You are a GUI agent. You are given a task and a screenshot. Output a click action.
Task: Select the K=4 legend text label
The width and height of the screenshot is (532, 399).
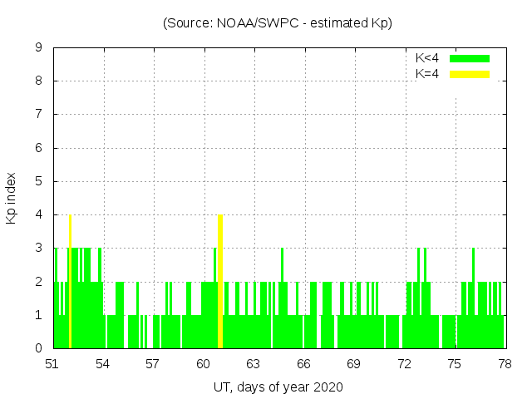click(x=427, y=74)
